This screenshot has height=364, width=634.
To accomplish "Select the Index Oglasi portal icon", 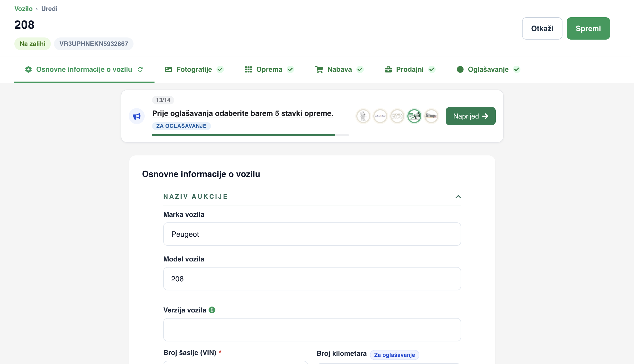I will coord(397,116).
